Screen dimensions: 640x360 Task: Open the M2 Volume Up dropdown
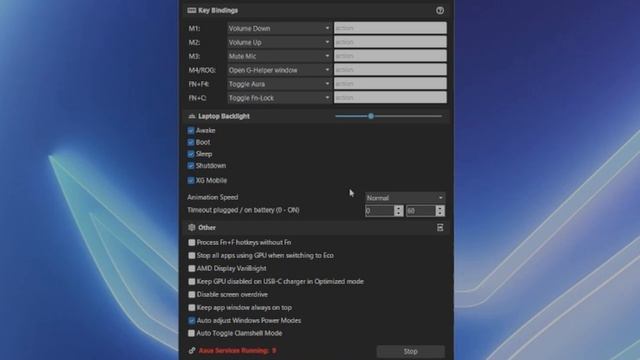(279, 42)
